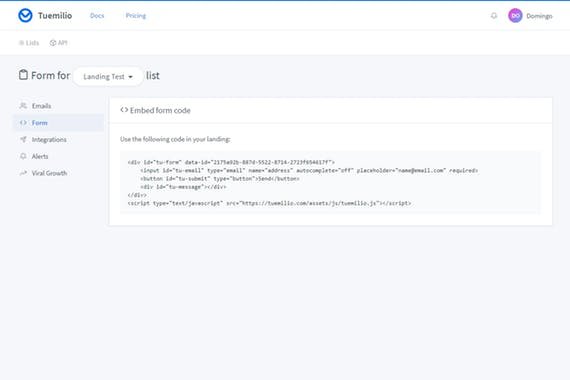This screenshot has width=570, height=380.
Task: Click the 'Form for' page title text
Action: [x=51, y=75]
